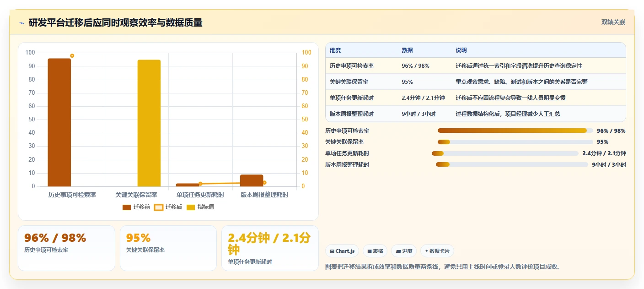
Task: Click the 历史事项可检索率 progress bar
Action: tap(515, 131)
